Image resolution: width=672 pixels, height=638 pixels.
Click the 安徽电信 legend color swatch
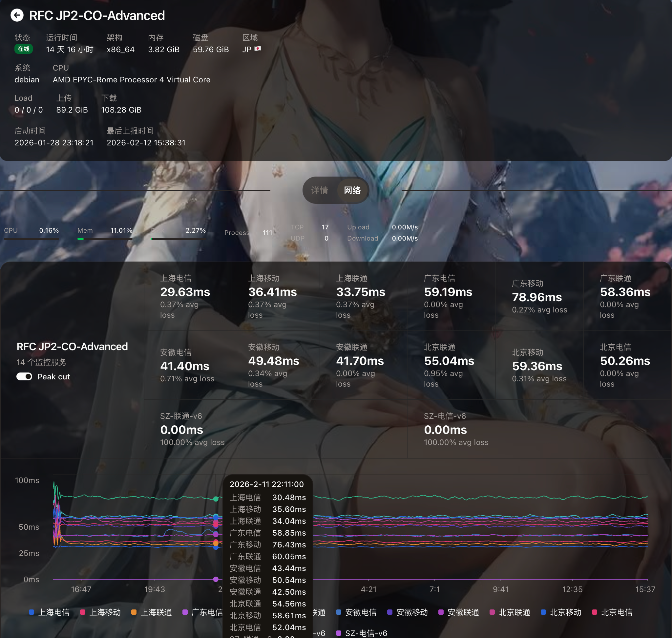338,612
